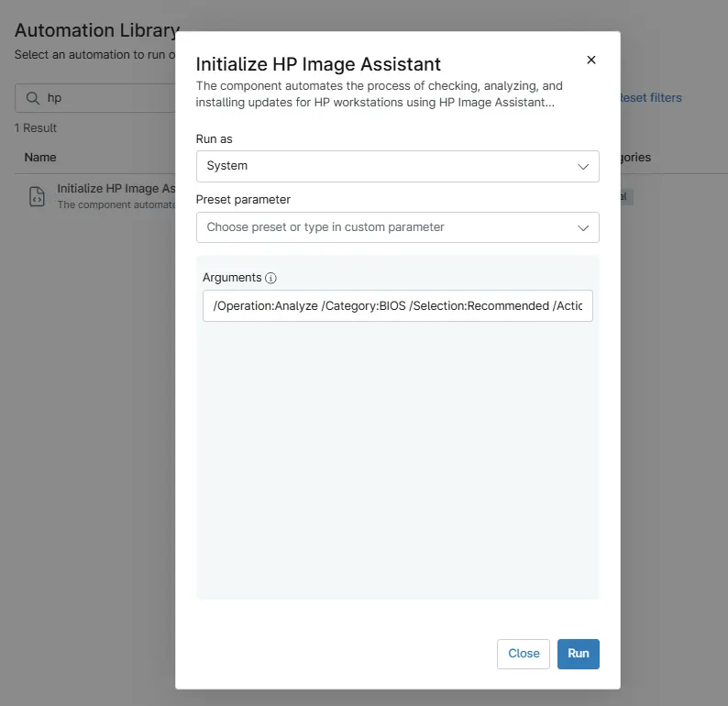This screenshot has width=728, height=706.
Task: Click into the Arguments text field
Action: (397, 306)
